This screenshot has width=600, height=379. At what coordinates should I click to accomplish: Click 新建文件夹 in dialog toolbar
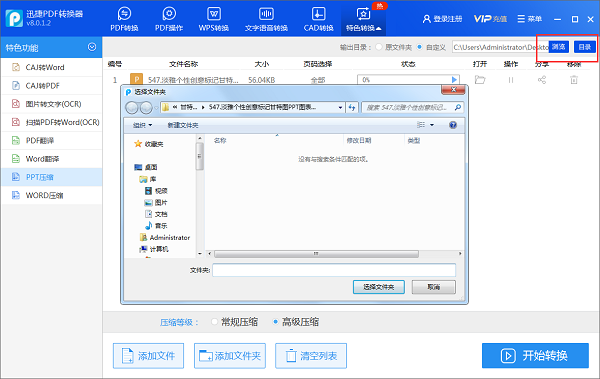click(x=183, y=125)
